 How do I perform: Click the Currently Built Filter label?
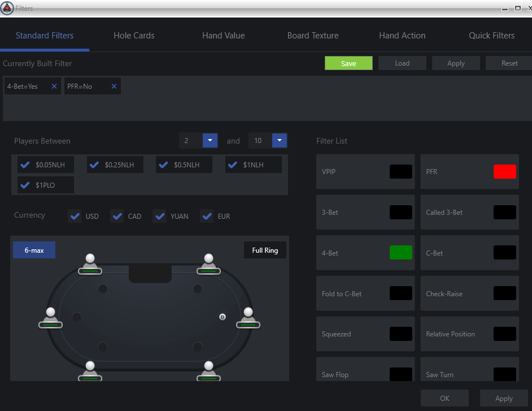[37, 63]
